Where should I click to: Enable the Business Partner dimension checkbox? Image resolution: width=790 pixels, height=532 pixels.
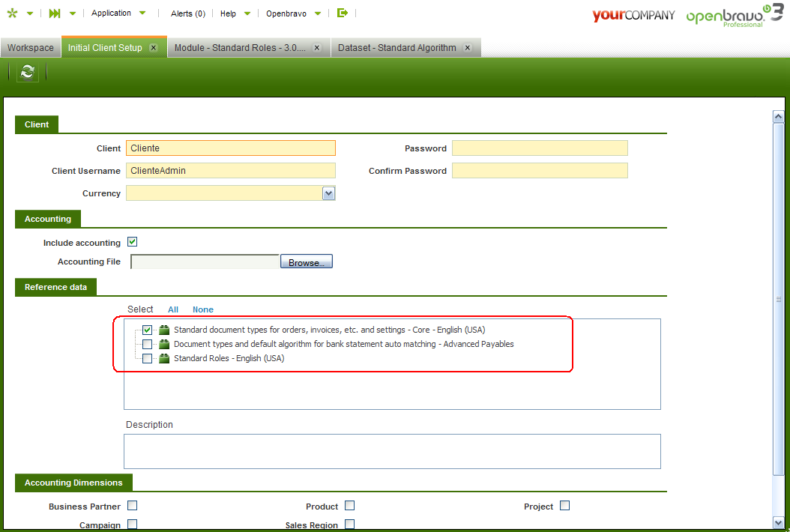(x=132, y=505)
